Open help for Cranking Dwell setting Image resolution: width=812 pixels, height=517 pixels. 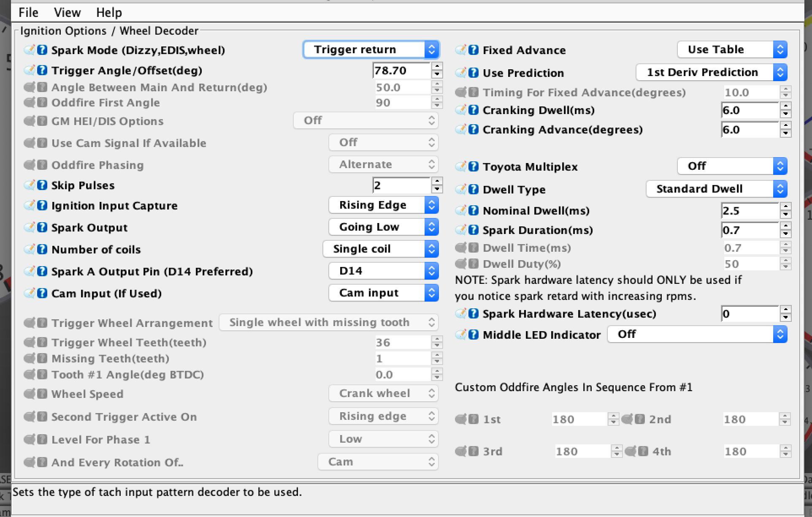(474, 110)
